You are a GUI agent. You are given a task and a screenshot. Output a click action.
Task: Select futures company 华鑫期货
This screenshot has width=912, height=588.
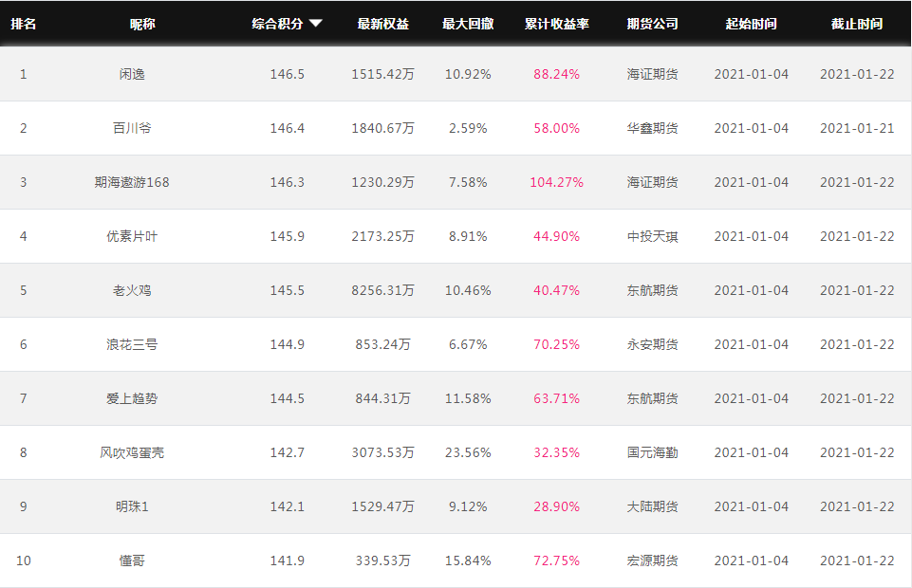point(653,128)
